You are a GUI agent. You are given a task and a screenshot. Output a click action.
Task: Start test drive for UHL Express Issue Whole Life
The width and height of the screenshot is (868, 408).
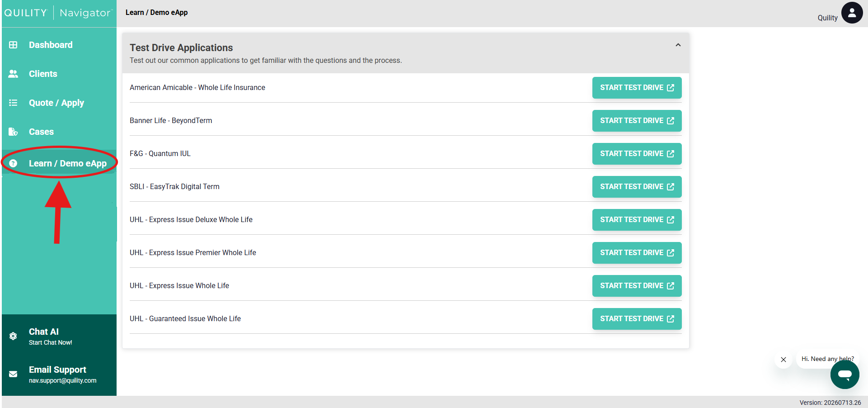(x=637, y=286)
